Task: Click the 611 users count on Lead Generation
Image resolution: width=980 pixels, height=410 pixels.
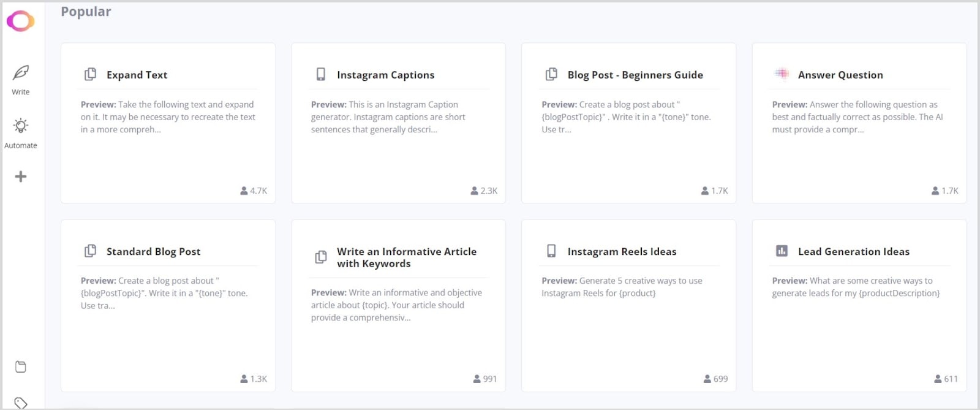Action: coord(946,379)
